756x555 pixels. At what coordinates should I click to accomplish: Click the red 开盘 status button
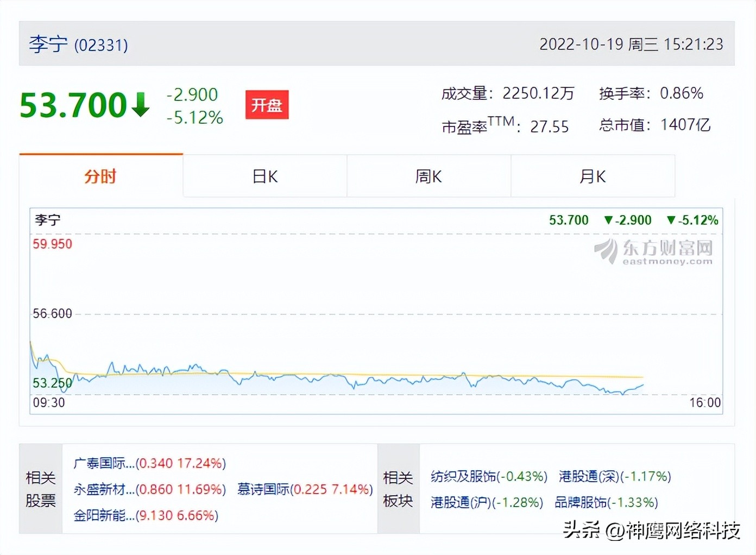(x=267, y=104)
